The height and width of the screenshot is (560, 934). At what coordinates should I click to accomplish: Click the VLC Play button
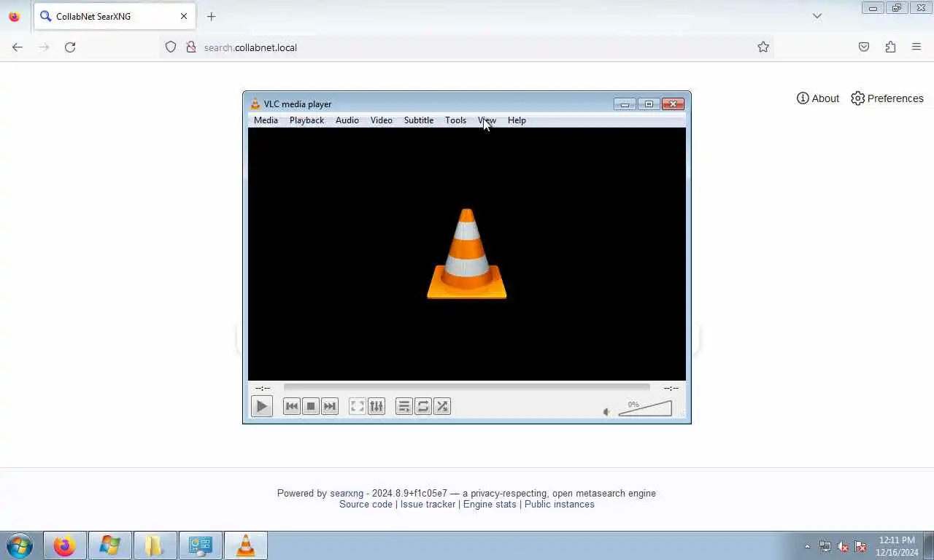coord(261,406)
